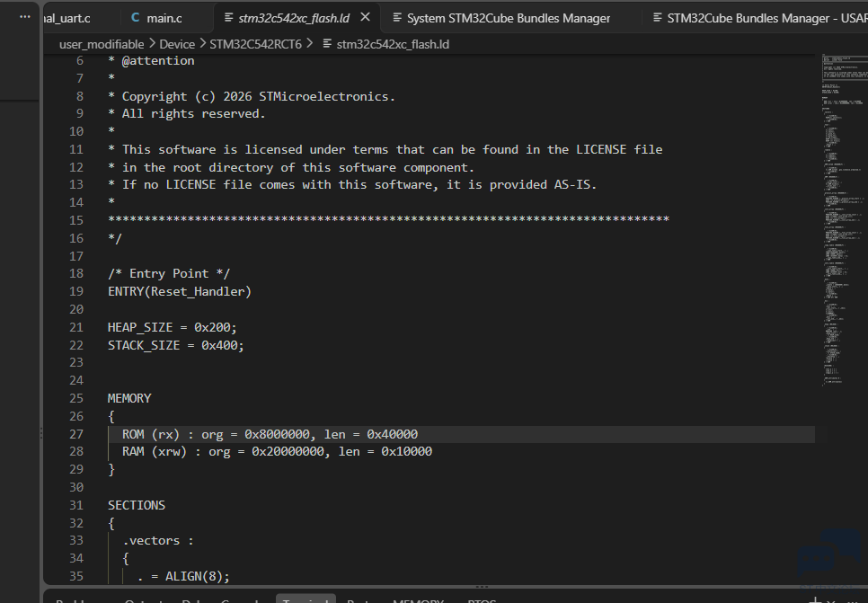Open System STM32Cube Bundles Manager tab

pyautogui.click(x=509, y=18)
